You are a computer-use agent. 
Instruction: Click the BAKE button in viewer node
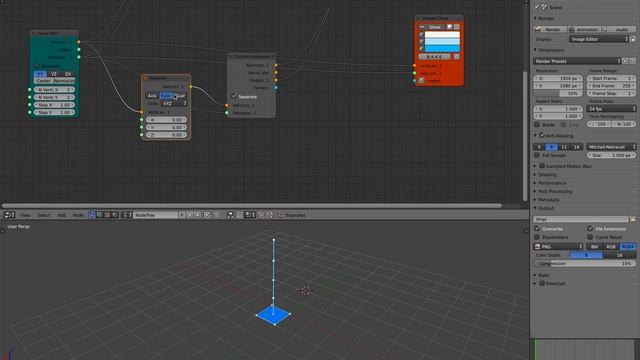(x=434, y=57)
